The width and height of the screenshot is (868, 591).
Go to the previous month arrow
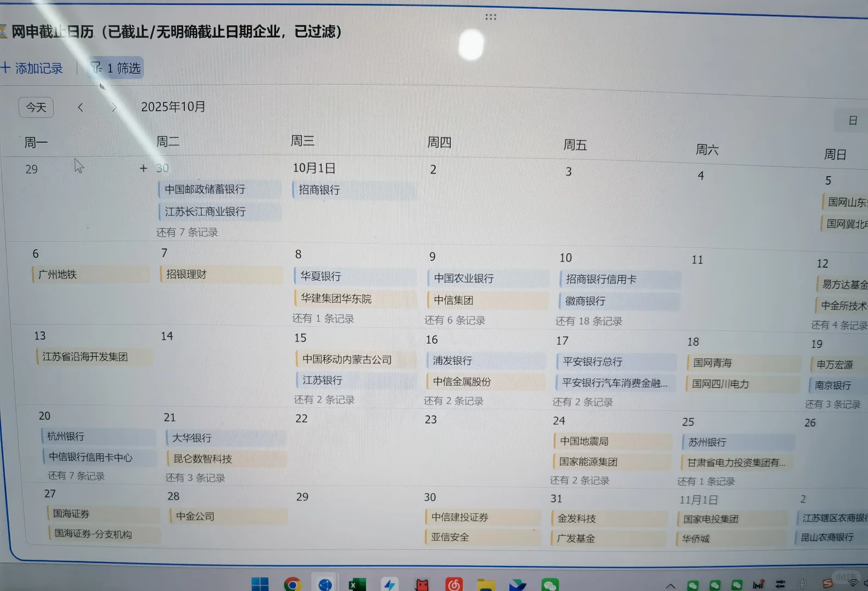(80, 107)
